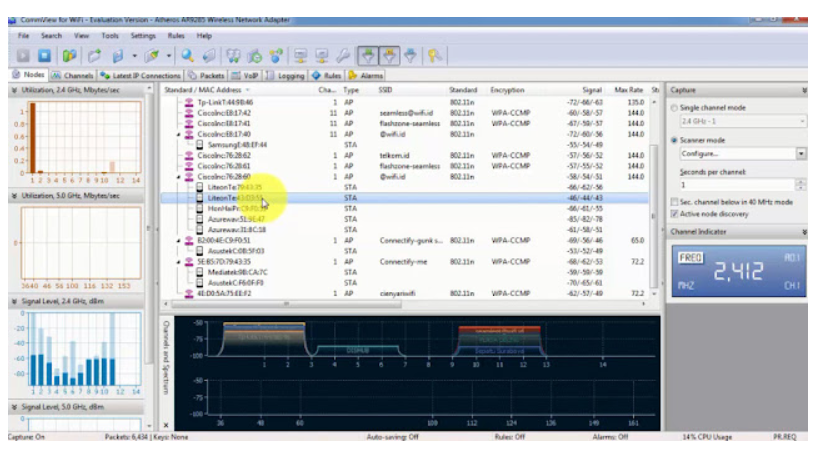818x457 pixels.
Task: Click the AP icon for 4E:D0:5A:75:EE:F2
Action: click(x=189, y=294)
